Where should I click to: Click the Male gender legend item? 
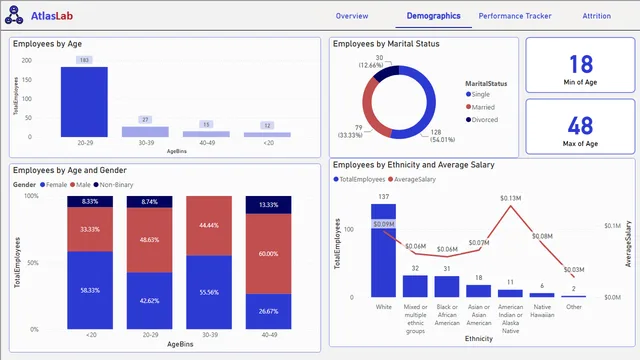tap(80, 184)
